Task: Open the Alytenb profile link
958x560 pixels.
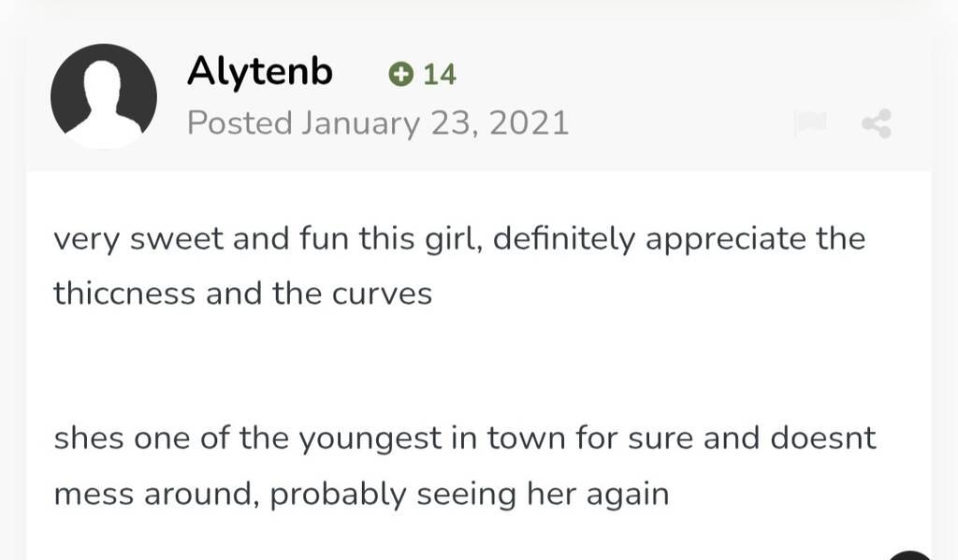Action: [259, 71]
